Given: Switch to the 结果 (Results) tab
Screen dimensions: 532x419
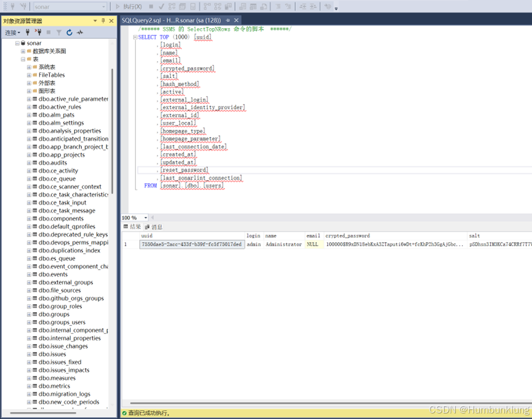Looking at the screenshot, I should (132, 227).
